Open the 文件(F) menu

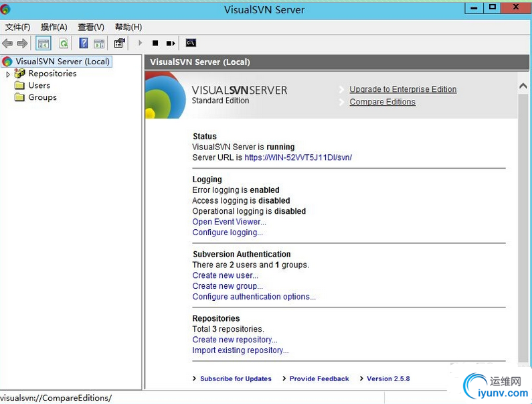[x=17, y=27]
